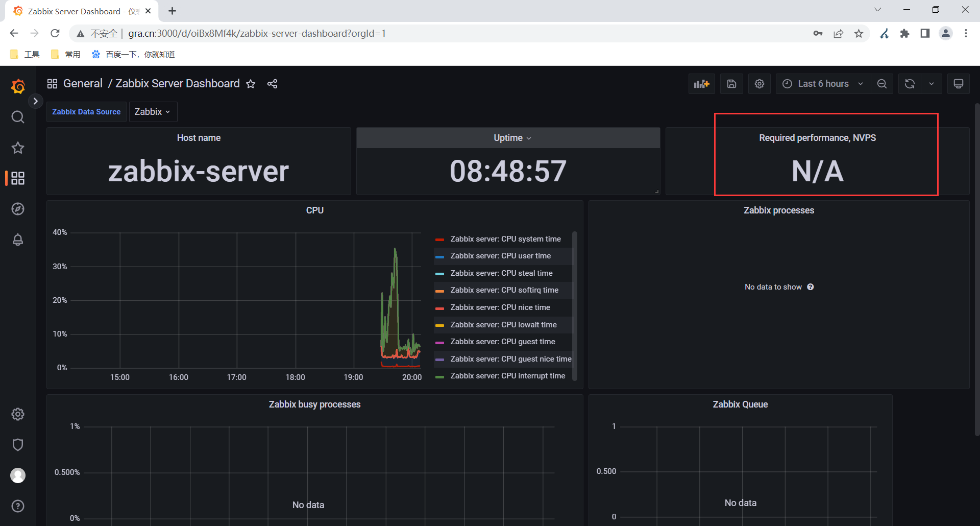Open a new browser tab

(x=173, y=11)
